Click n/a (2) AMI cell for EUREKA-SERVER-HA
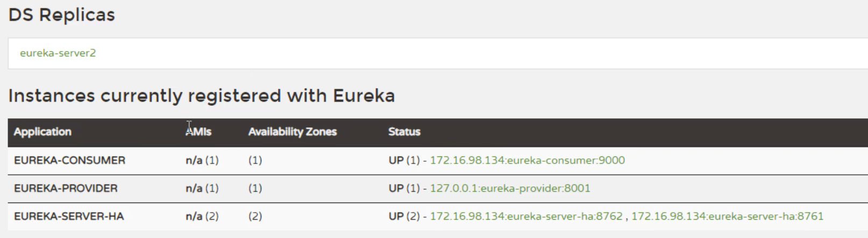 pos(202,216)
